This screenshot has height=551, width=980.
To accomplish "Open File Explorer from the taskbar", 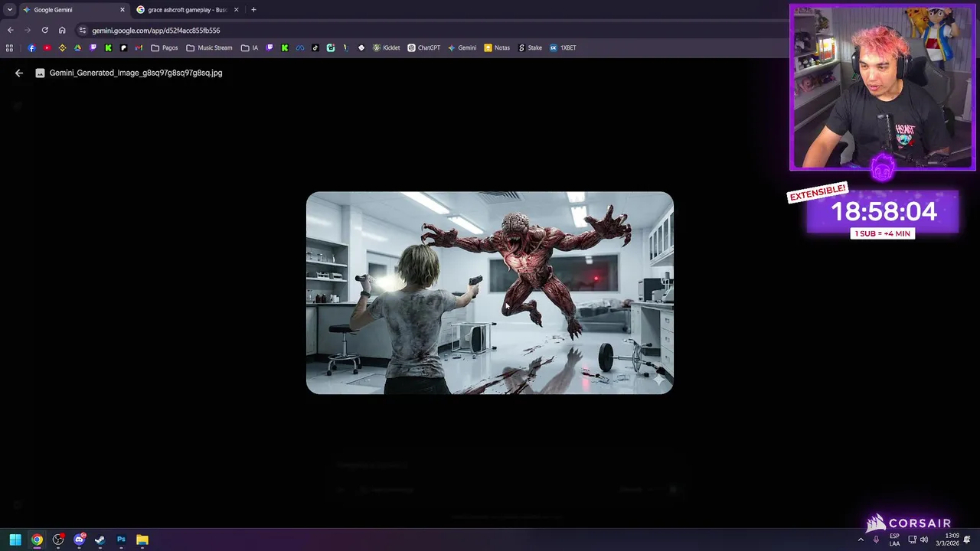I will click(142, 540).
